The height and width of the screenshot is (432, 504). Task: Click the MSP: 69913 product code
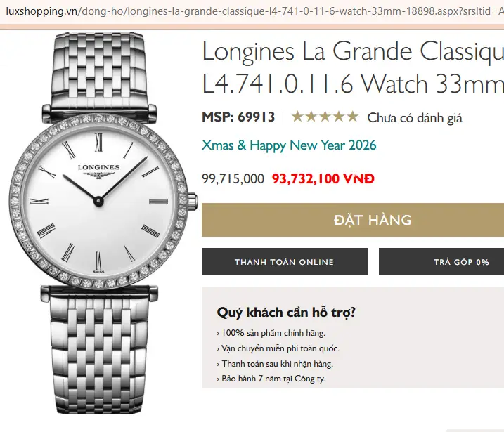click(238, 117)
